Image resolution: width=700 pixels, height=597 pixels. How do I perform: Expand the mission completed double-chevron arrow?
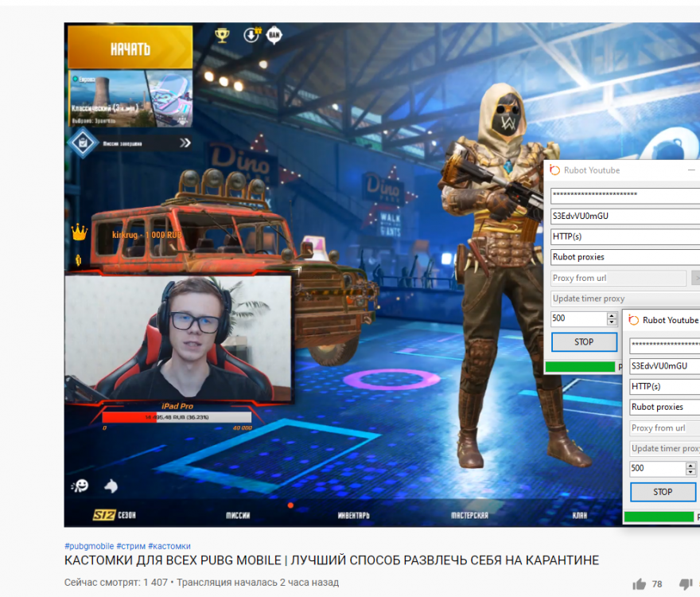(x=185, y=143)
